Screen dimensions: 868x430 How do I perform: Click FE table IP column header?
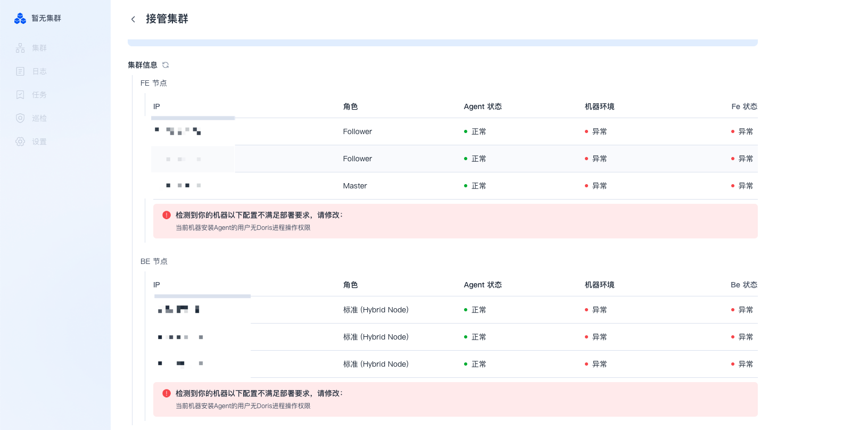click(x=156, y=106)
